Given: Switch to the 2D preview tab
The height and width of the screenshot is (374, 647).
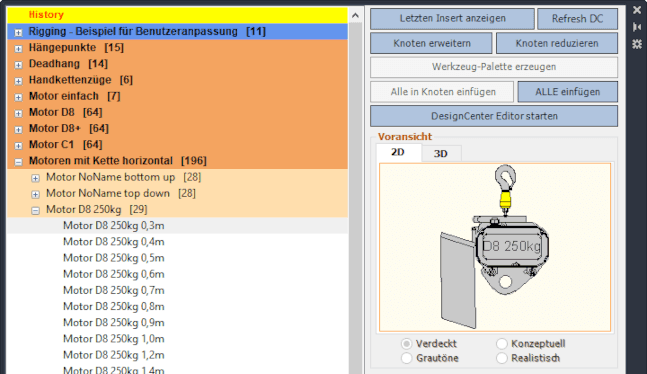Looking at the screenshot, I should (398, 152).
